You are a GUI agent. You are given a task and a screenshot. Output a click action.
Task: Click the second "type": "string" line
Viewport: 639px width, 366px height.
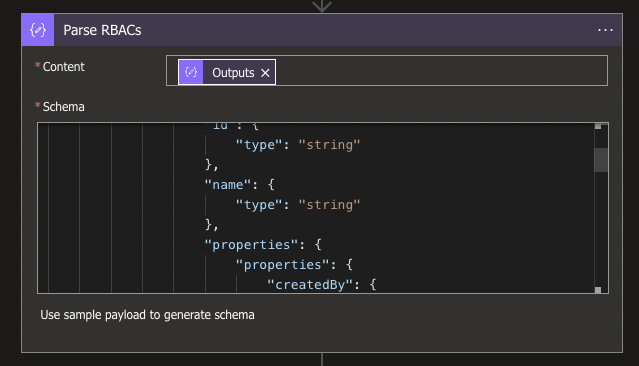tap(298, 205)
